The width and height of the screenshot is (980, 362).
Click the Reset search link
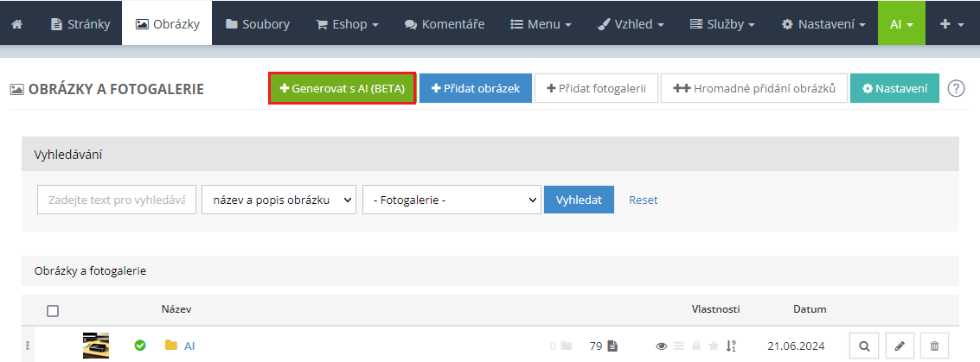[643, 200]
